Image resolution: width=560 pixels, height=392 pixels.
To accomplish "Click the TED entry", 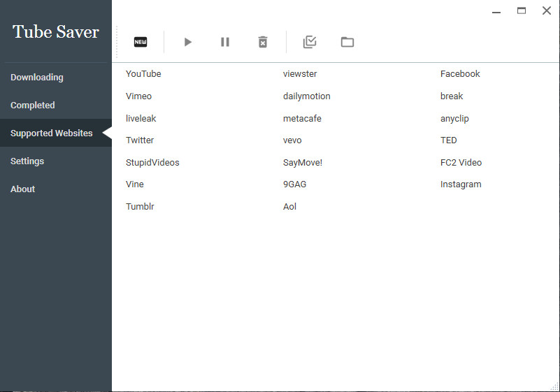I will (x=449, y=140).
